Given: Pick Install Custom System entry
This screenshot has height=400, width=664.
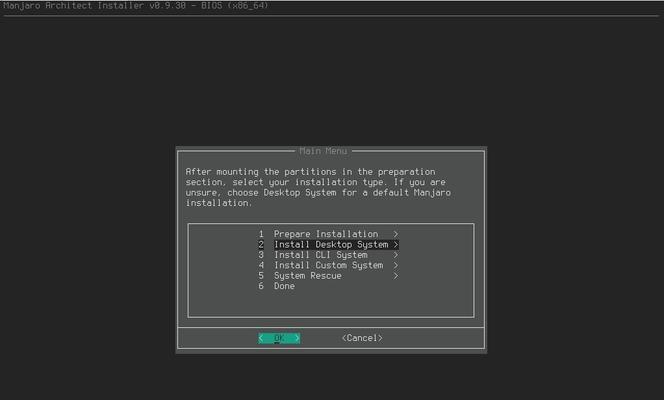Looking at the screenshot, I should click(x=328, y=265).
